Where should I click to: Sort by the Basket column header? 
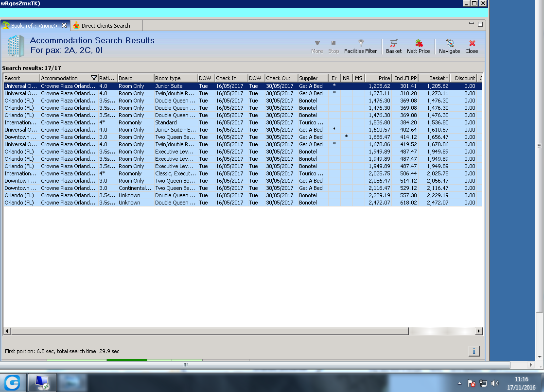[x=435, y=78]
